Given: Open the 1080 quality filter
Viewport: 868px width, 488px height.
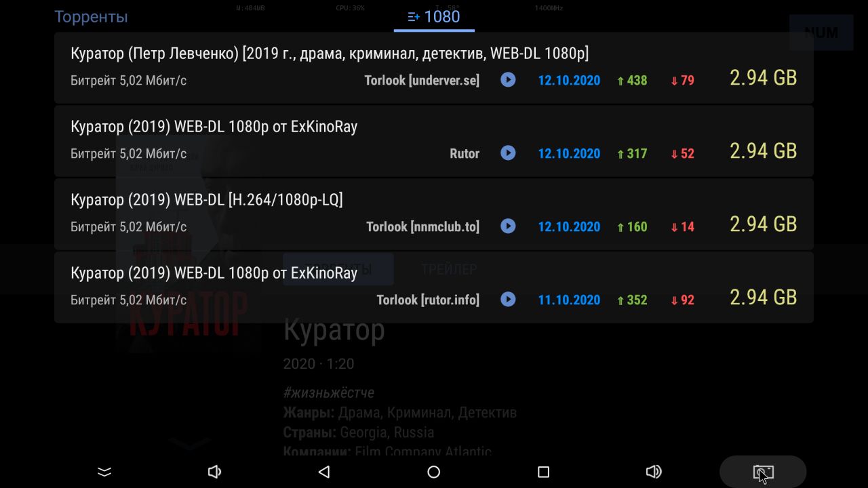Looking at the screenshot, I should click(434, 17).
